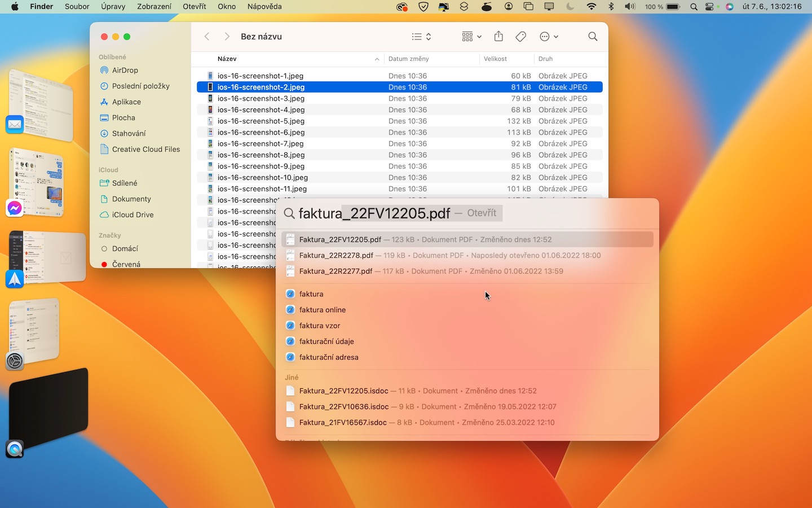Open AirDrop in the sidebar

pos(125,71)
